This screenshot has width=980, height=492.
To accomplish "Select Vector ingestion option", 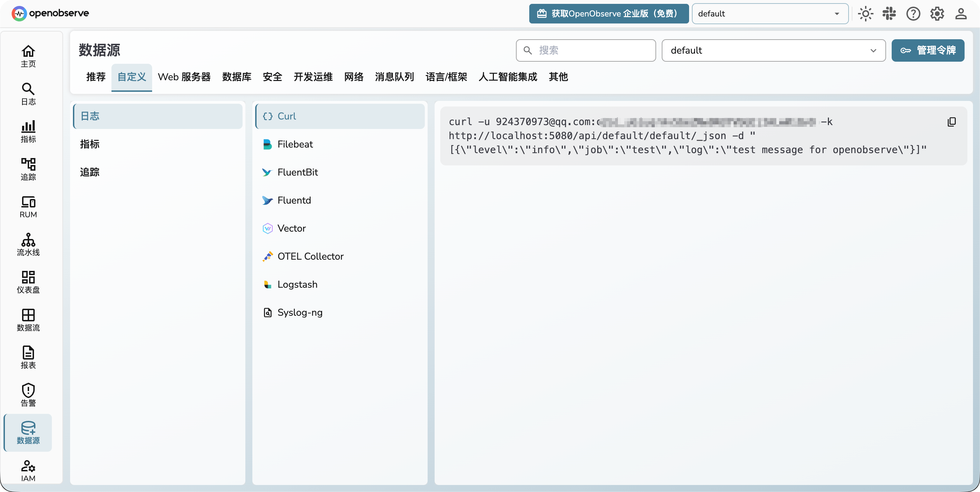I will [x=340, y=228].
